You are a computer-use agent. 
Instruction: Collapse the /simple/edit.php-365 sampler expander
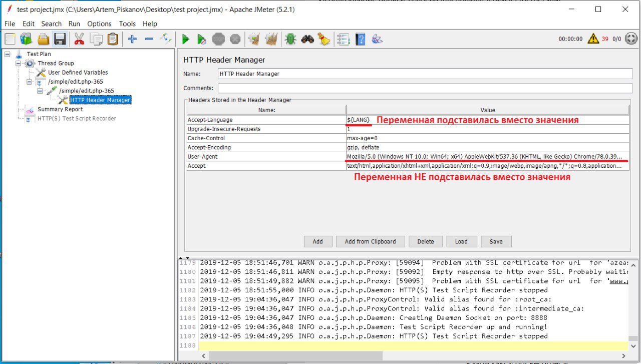tap(40, 91)
